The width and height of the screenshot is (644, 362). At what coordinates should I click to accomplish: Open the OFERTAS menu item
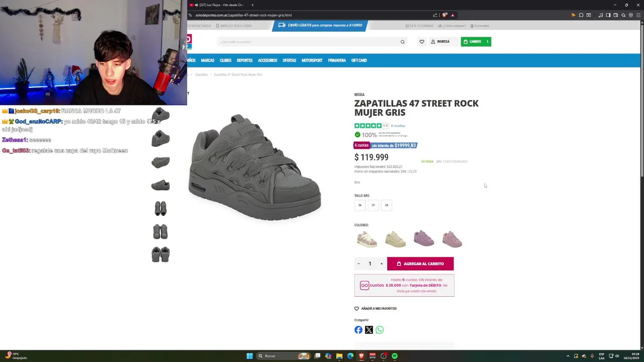point(289,60)
